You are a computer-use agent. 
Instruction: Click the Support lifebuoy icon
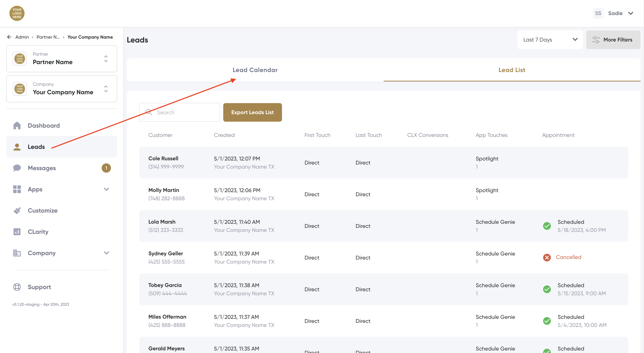17,287
